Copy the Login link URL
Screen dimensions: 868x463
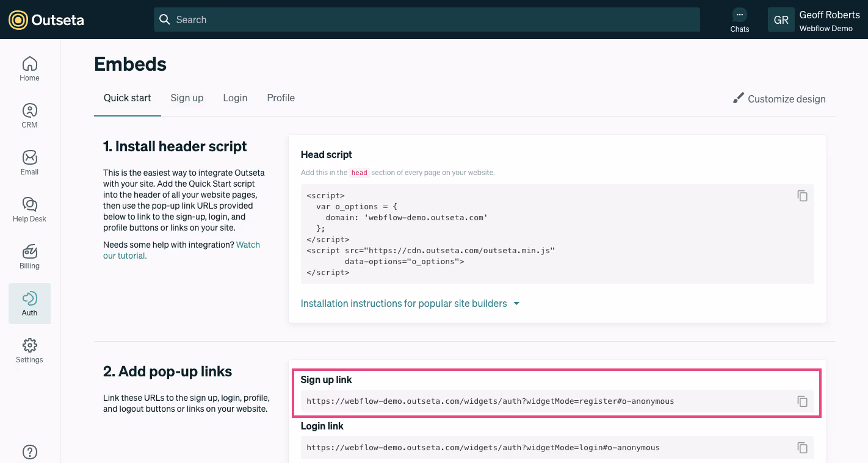803,448
